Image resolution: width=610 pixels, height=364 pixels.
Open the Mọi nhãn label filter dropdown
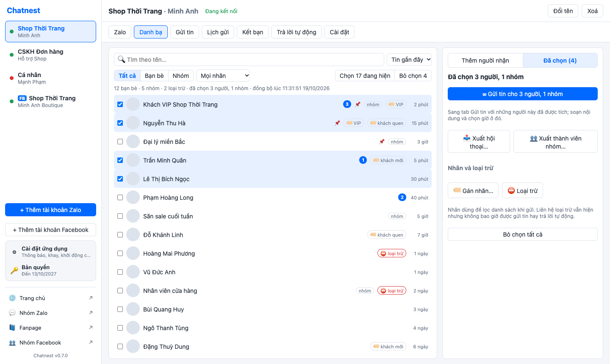tap(223, 76)
